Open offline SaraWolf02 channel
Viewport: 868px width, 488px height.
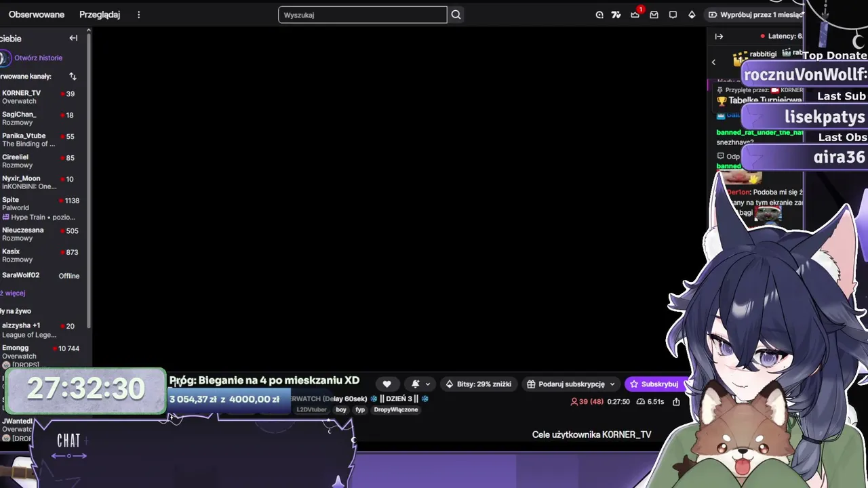click(x=41, y=276)
